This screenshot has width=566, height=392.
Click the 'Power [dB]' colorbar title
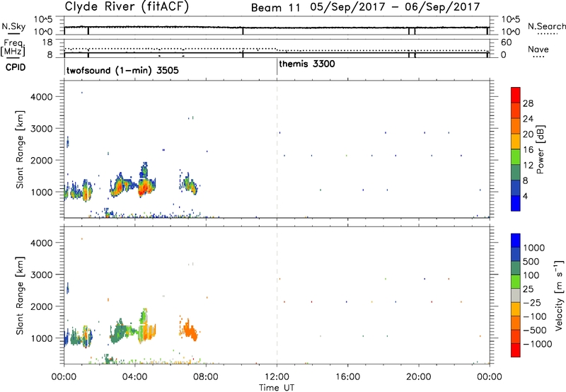tap(540, 149)
